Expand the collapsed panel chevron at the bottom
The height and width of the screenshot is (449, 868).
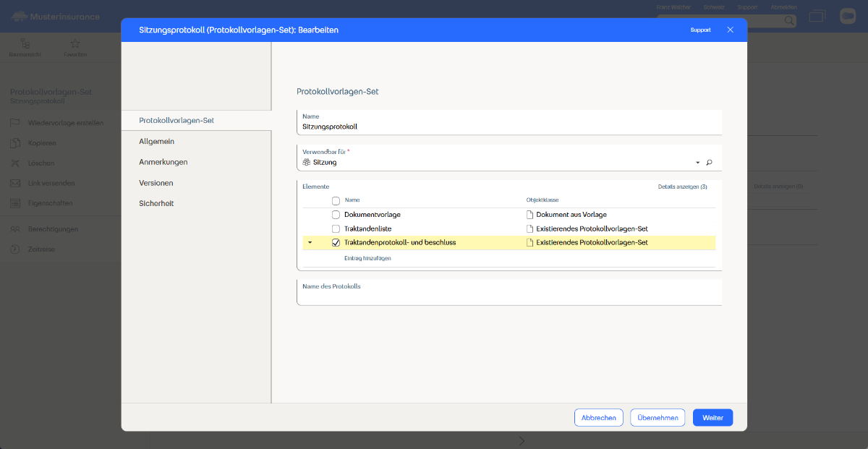(x=522, y=440)
